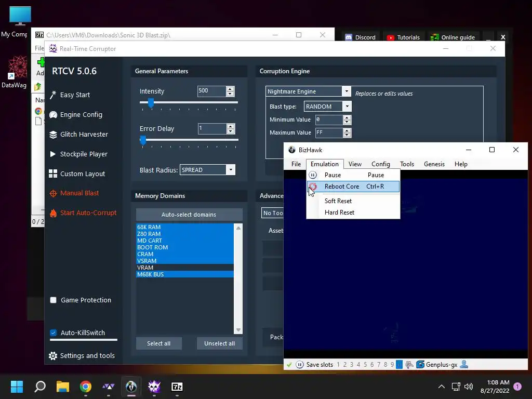Decrease Error Delay with the spinner down arrow
532x399 pixels.
point(231,131)
